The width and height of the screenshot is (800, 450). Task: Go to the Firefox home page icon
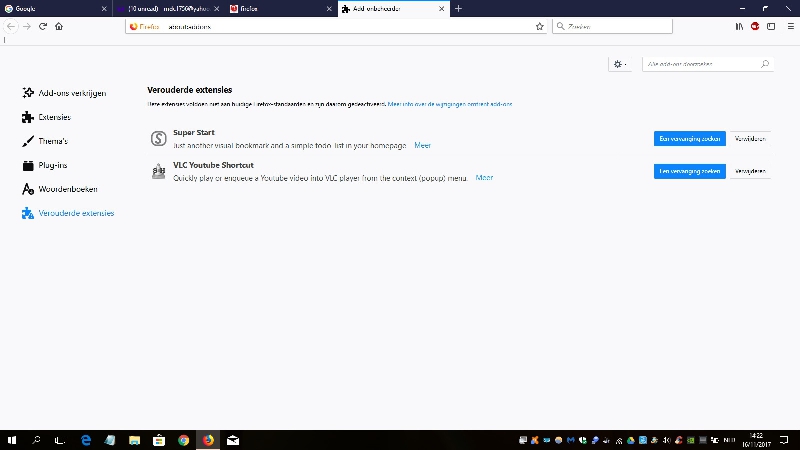click(59, 26)
